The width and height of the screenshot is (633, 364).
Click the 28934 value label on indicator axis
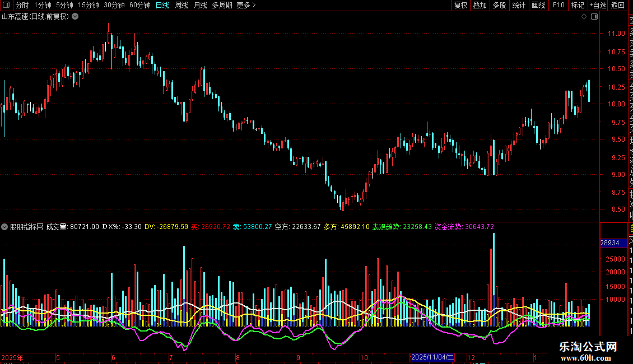[x=609, y=243]
